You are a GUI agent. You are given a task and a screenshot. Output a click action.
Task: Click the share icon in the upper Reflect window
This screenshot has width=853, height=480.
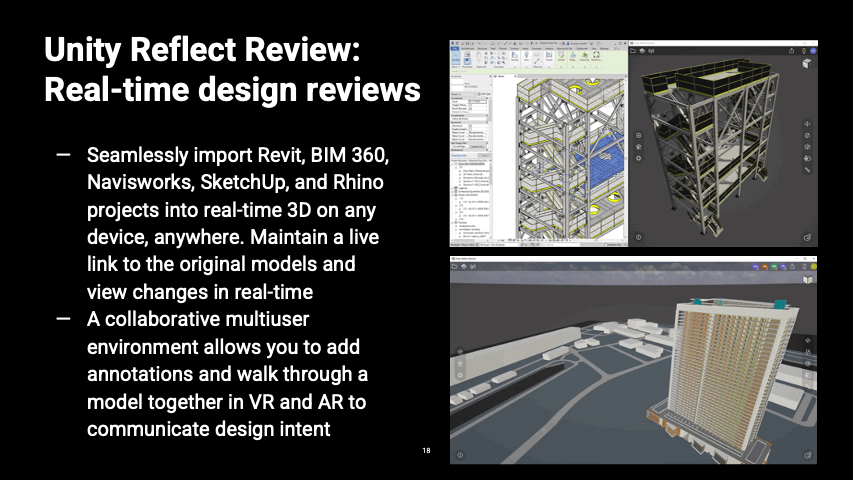tap(792, 51)
